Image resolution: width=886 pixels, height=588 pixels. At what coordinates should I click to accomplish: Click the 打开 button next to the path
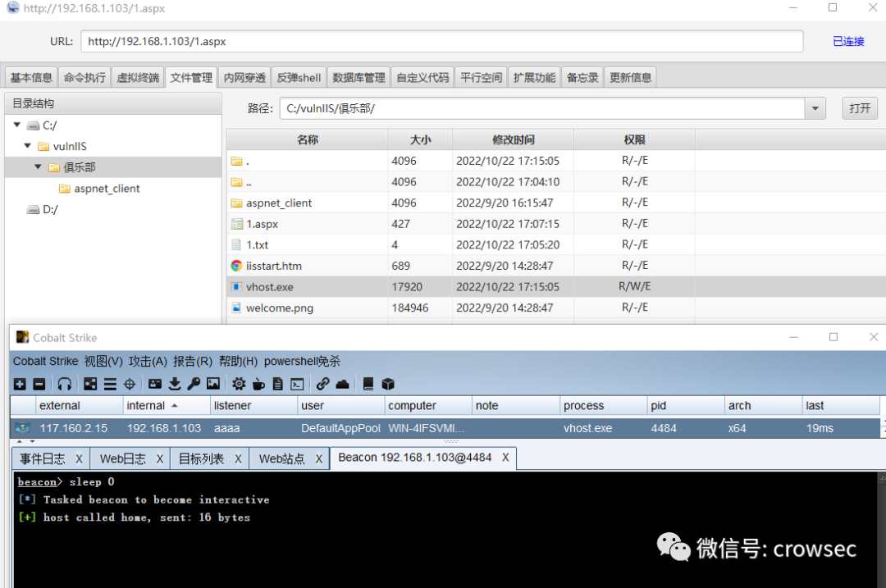coord(860,108)
